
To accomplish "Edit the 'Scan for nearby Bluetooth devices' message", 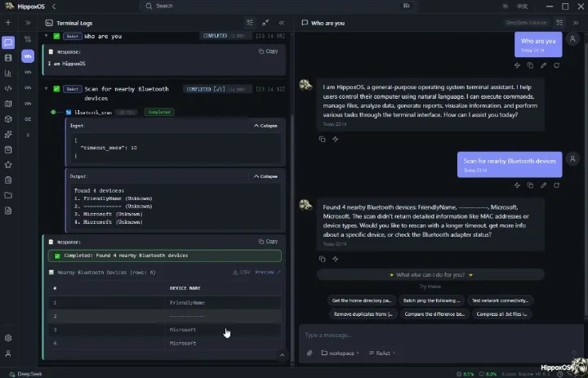I will point(543,185).
